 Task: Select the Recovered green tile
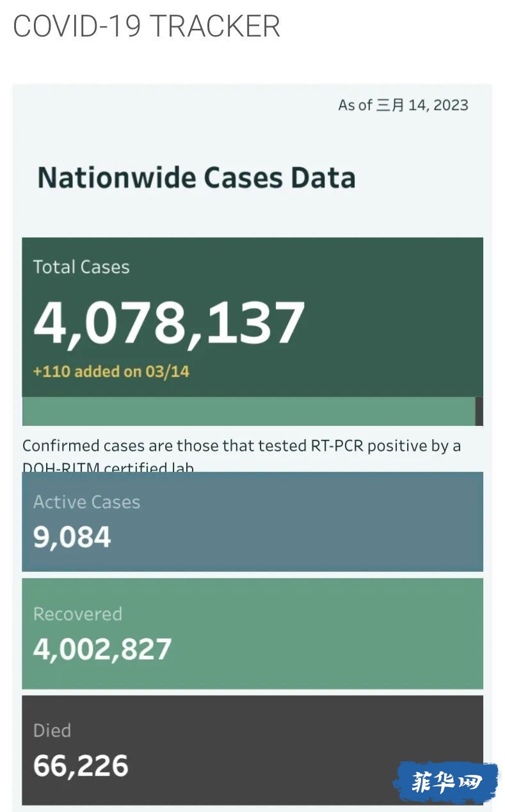[x=252, y=634]
